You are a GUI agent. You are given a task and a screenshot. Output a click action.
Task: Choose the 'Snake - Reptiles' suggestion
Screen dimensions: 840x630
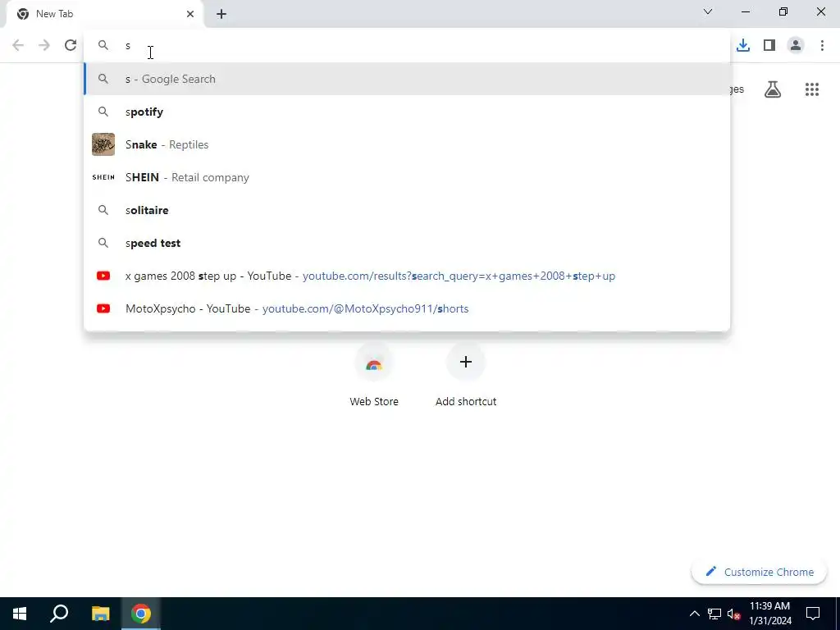[407, 144]
